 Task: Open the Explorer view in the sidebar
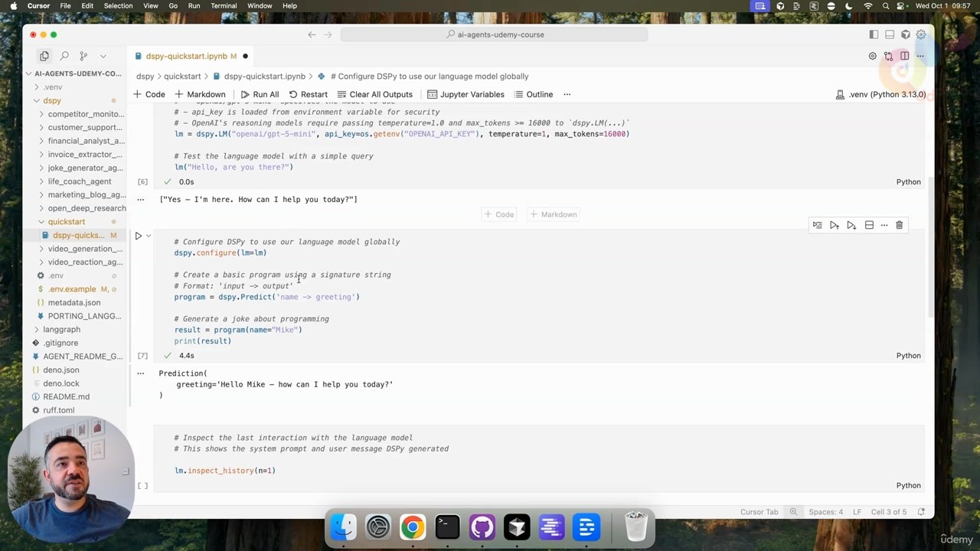[44, 56]
